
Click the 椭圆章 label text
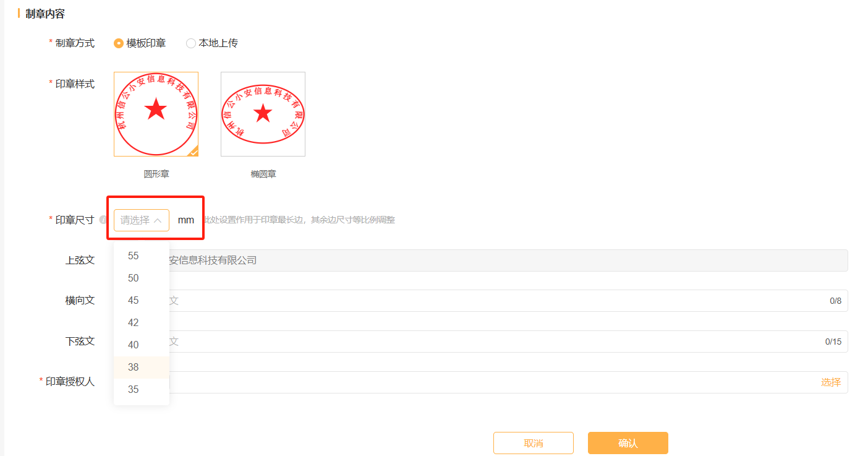click(263, 174)
